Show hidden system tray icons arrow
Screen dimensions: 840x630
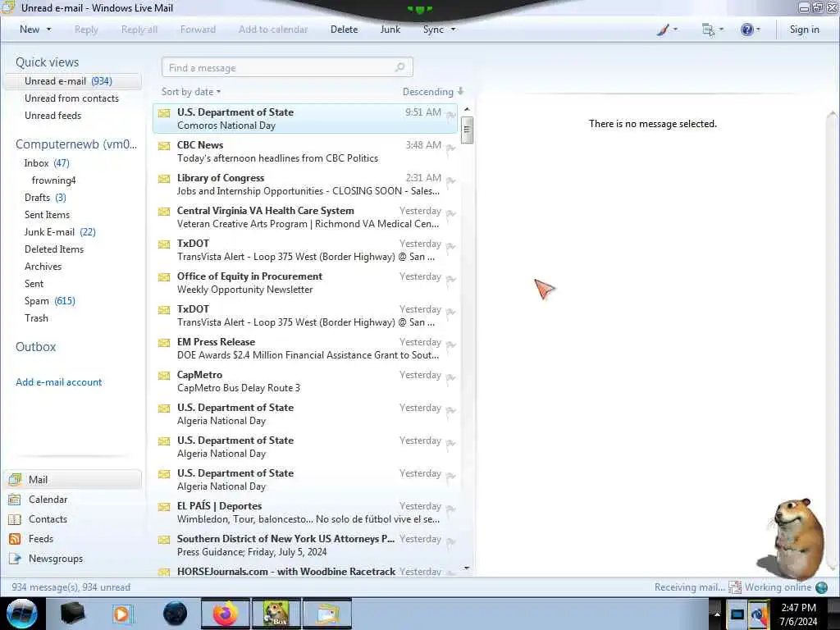717,614
